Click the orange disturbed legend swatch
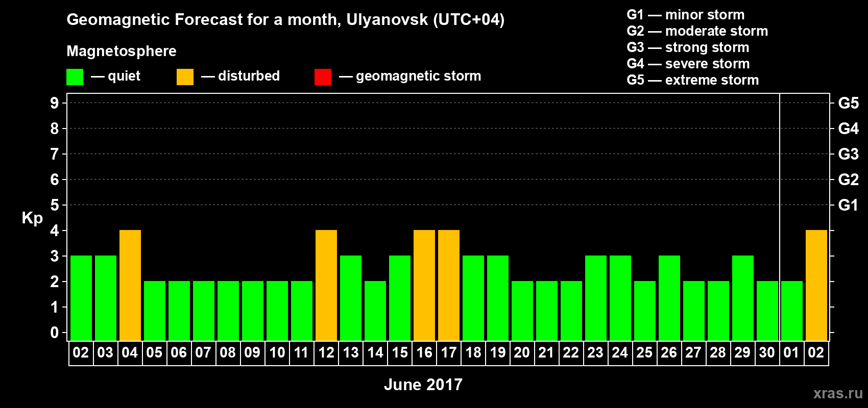 coord(185,77)
